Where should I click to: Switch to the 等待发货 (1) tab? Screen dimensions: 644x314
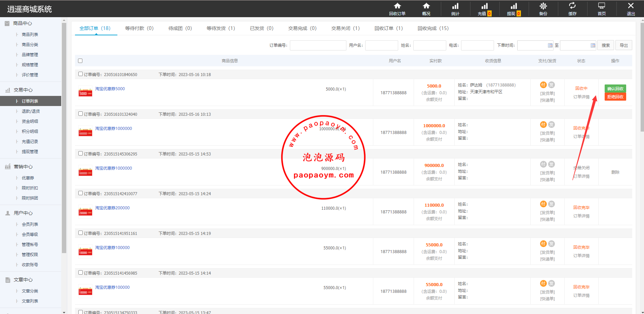point(221,28)
